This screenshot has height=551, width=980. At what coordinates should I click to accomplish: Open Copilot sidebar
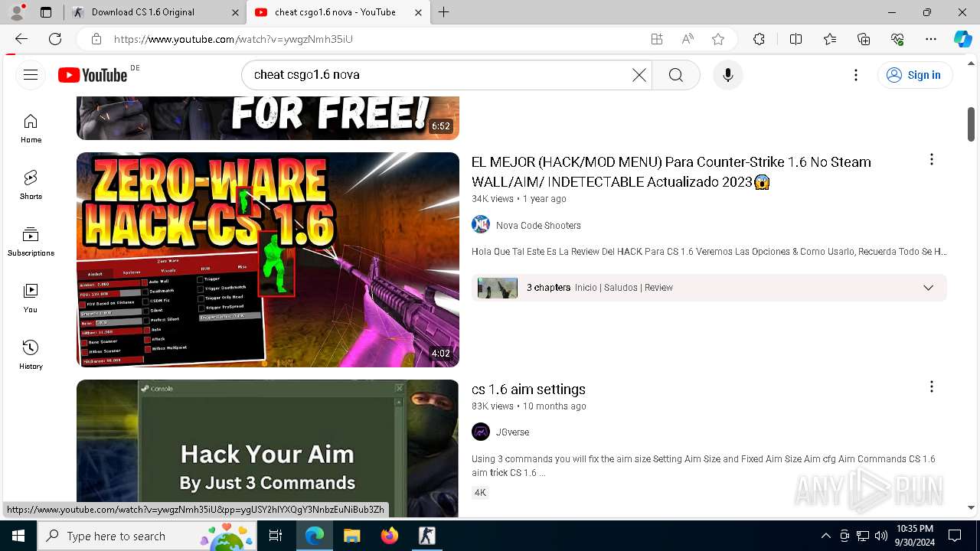coord(962,39)
